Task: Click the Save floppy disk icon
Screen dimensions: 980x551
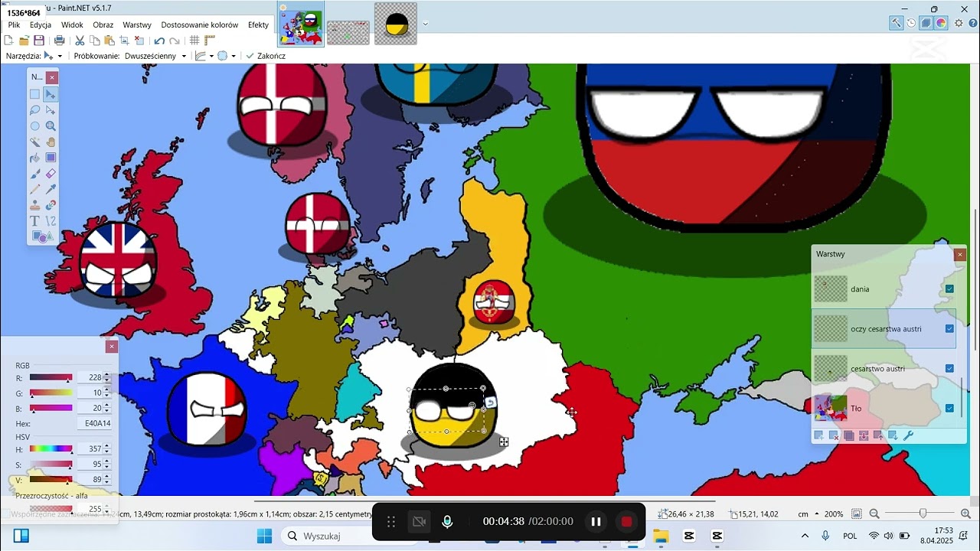Action: click(x=39, y=41)
